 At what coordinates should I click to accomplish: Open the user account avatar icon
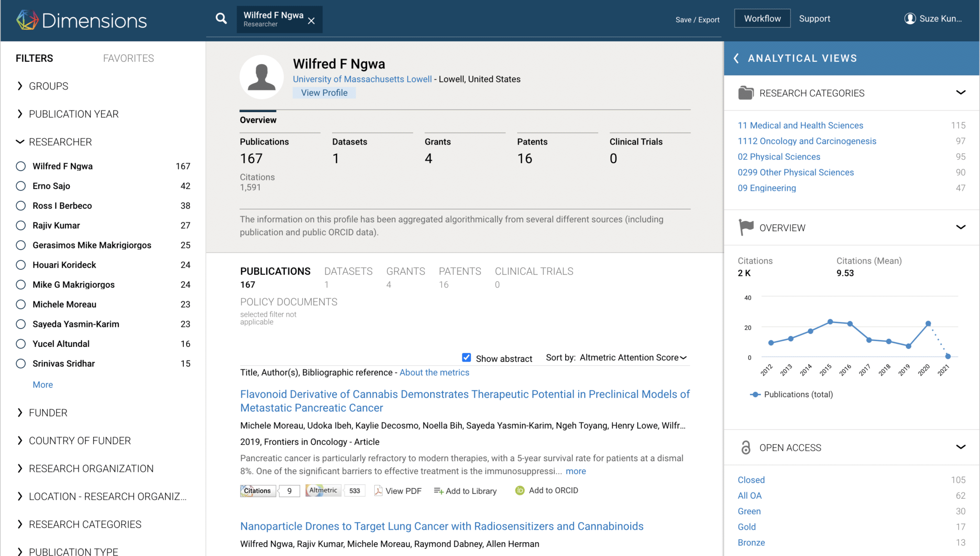click(x=910, y=19)
